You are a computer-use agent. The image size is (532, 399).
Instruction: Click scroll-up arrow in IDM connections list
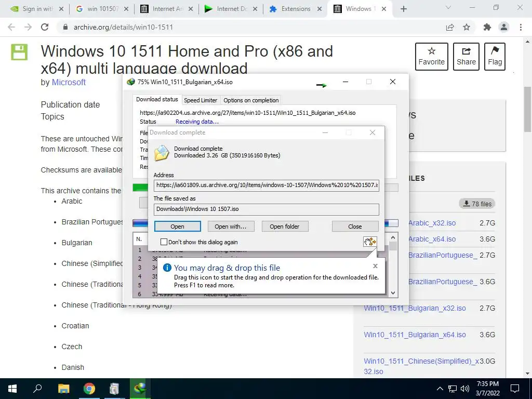[393, 237]
